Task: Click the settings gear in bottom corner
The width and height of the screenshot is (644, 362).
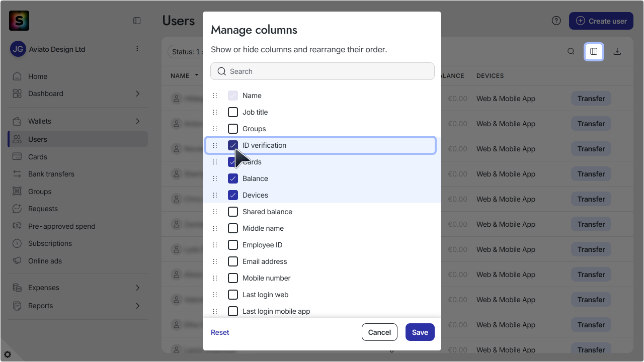Action: [x=8, y=354]
